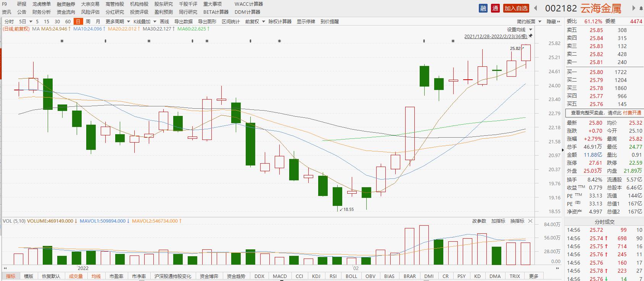Click the red 通 connect badge

pos(496,8)
